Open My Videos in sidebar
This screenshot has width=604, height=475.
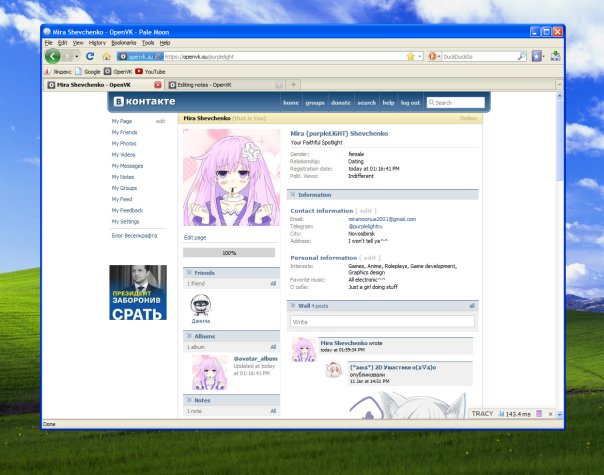pos(124,154)
